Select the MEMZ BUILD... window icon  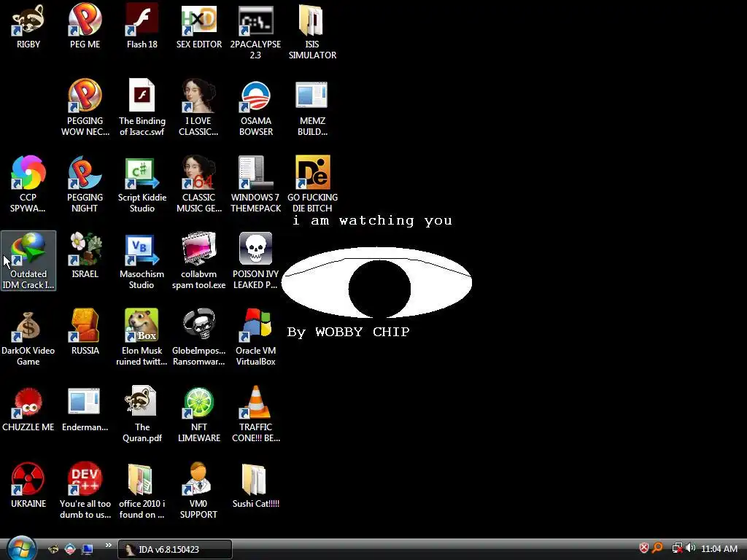click(312, 108)
